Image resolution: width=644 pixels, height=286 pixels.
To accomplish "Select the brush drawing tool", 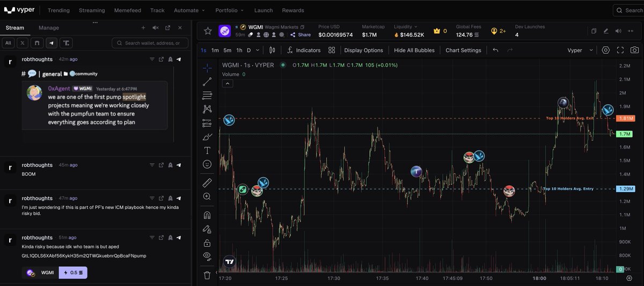I will click(x=207, y=136).
